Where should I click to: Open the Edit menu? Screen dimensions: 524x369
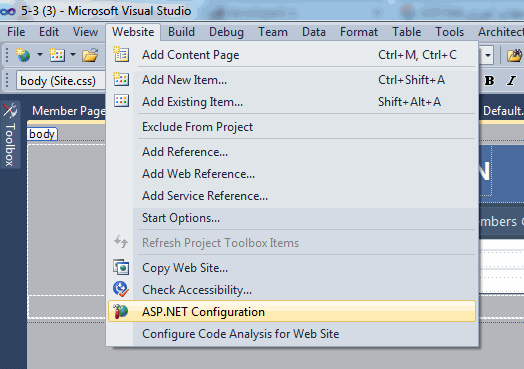click(49, 32)
